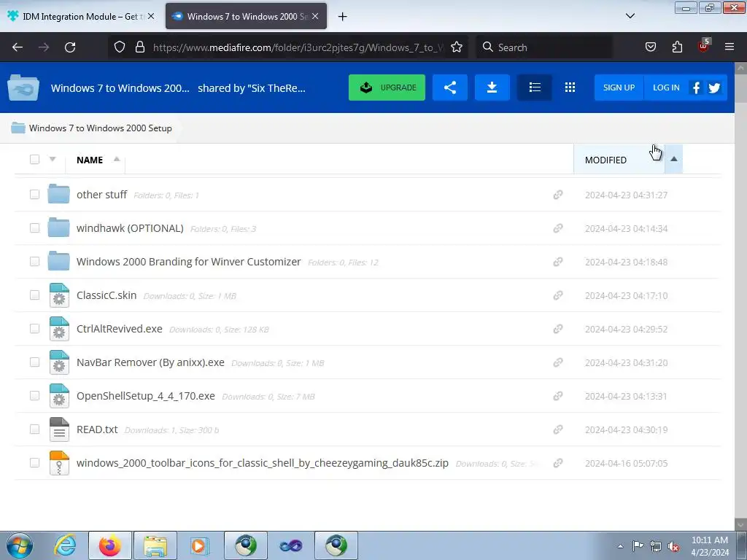Image resolution: width=747 pixels, height=560 pixels.
Task: Copy link for ClassicC.skin
Action: point(558,296)
